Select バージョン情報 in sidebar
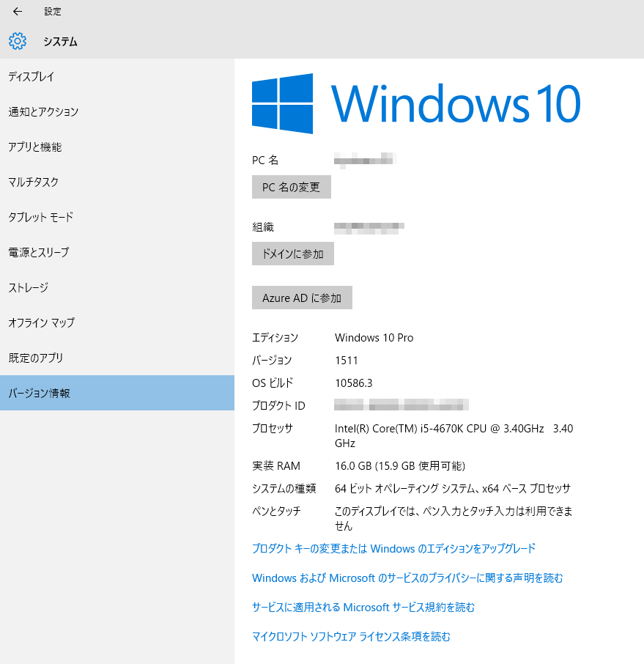 [x=117, y=393]
